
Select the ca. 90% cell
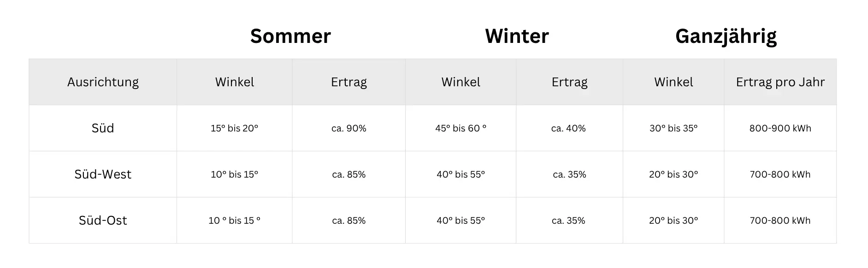pyautogui.click(x=348, y=128)
